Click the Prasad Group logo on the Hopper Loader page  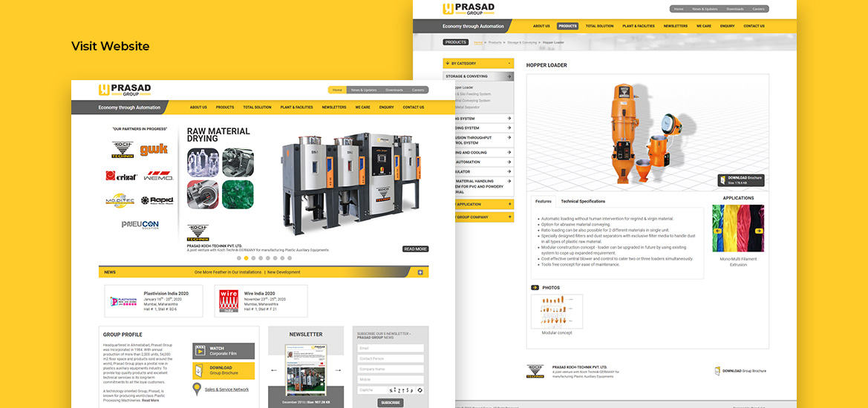point(469,9)
